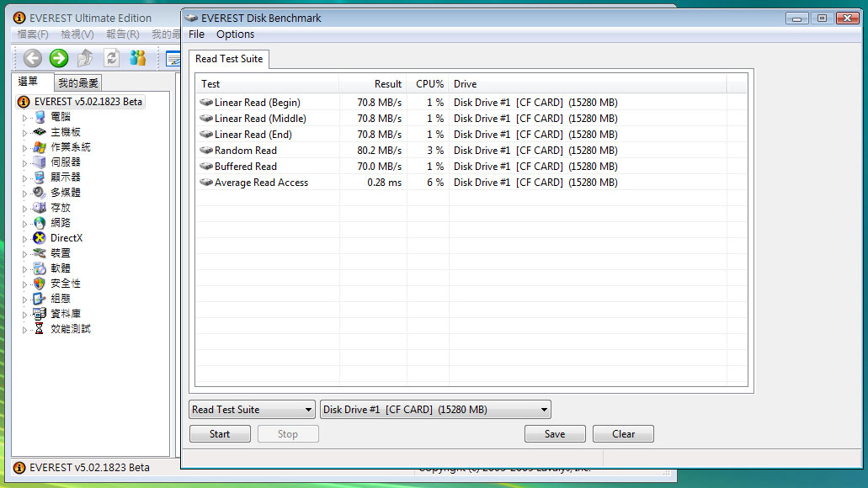868x488 pixels.
Task: Click the 0.28 ms result value
Action: pos(384,183)
